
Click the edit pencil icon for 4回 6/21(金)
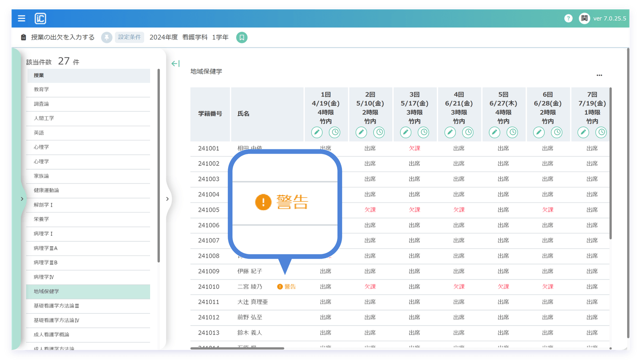click(450, 132)
